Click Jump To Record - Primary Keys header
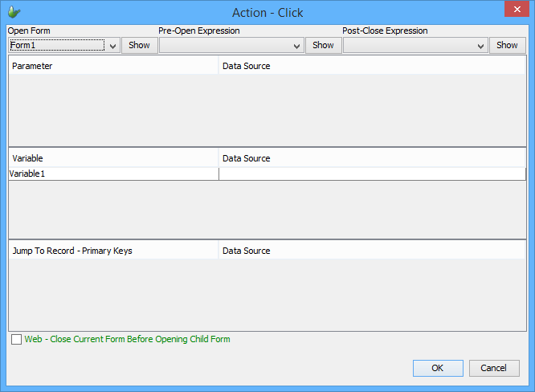The image size is (535, 392). coord(113,251)
